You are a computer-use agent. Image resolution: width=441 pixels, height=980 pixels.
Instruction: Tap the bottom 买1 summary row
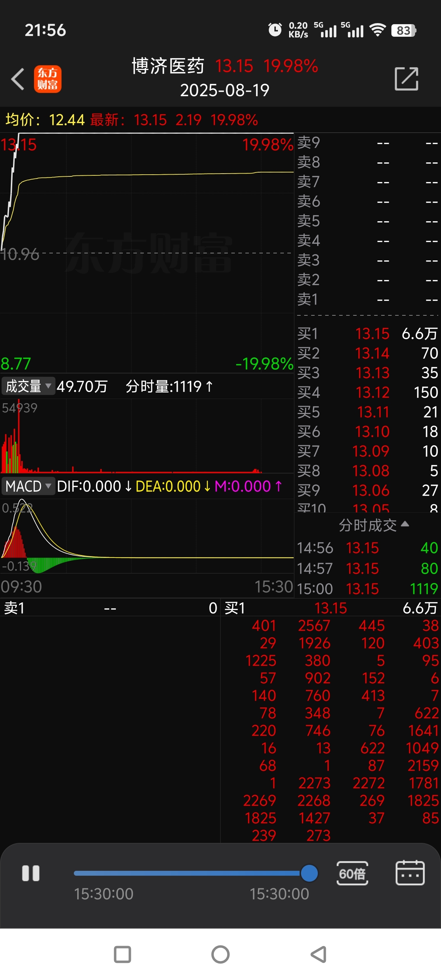tap(331, 608)
